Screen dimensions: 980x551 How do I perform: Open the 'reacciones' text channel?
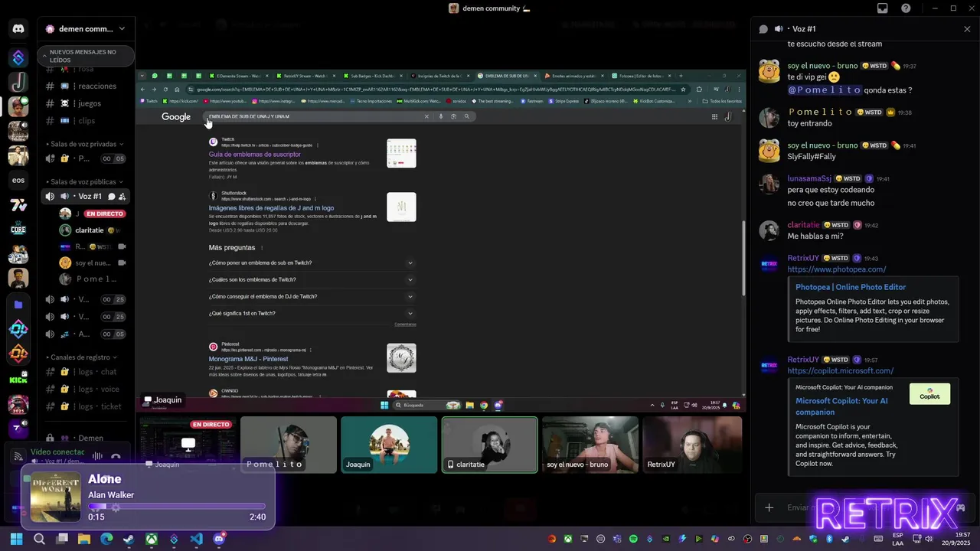pos(86,86)
